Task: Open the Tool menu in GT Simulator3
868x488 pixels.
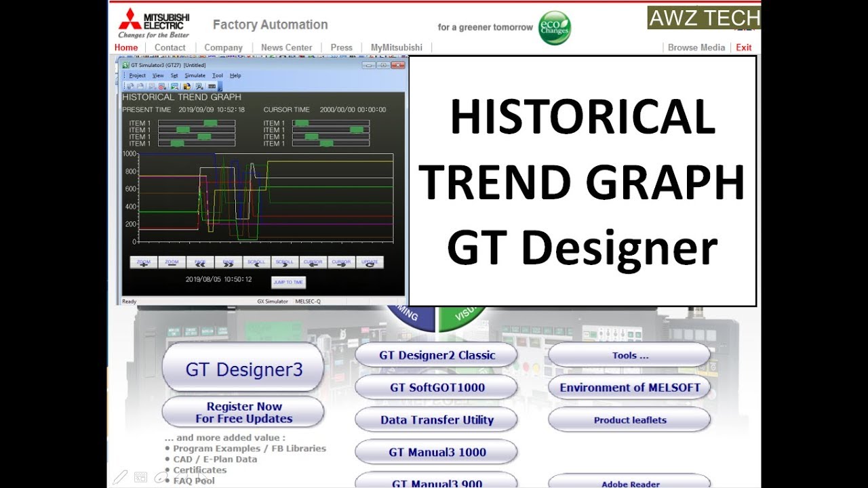Action: tap(218, 75)
